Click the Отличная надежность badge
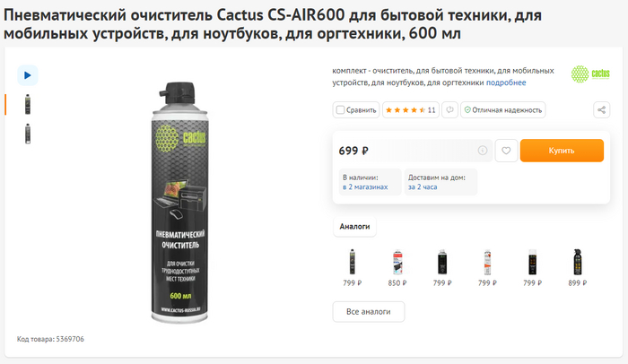 coord(503,109)
